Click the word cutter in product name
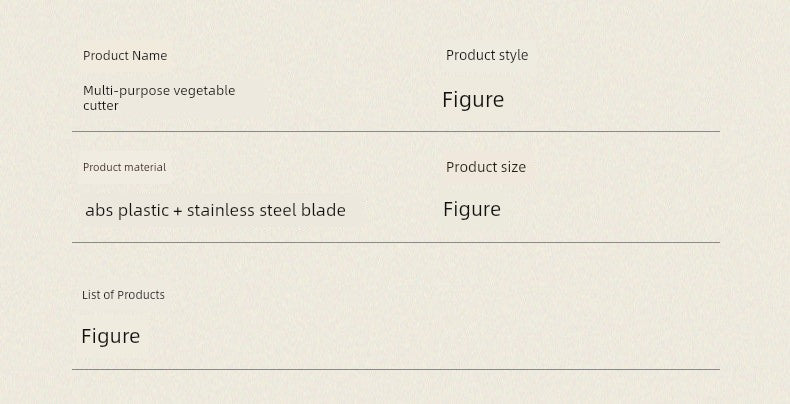This screenshot has height=404, width=790. [100, 106]
